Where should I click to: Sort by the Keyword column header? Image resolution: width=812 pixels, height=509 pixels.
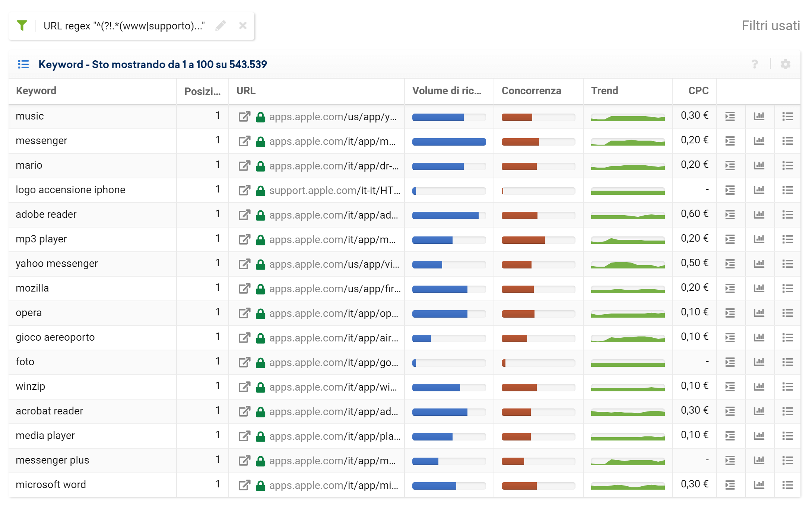(x=36, y=91)
